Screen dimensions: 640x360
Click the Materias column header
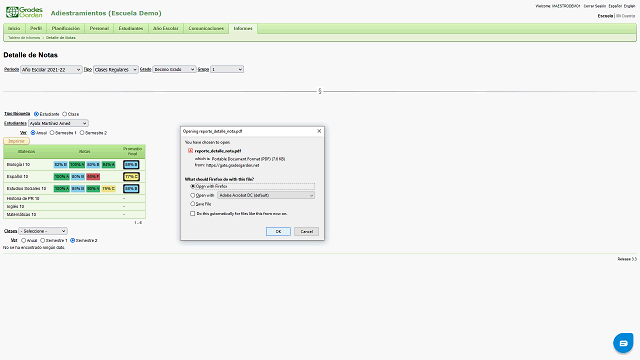(27, 151)
